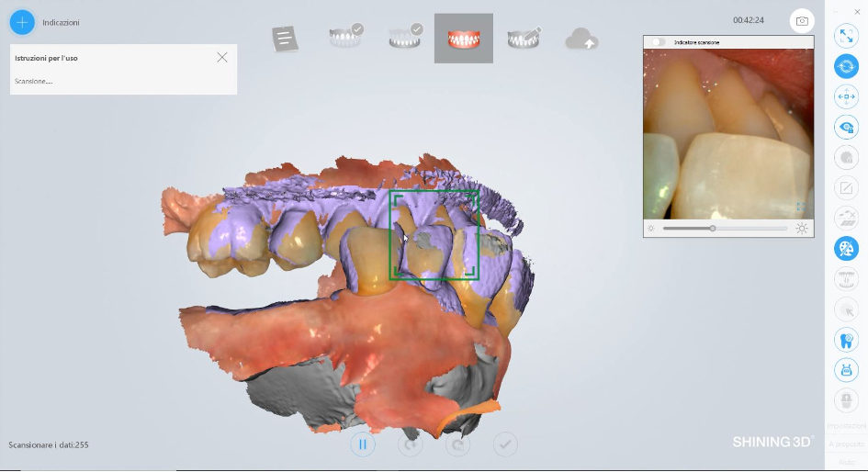Toggle the color palette texture icon
Image resolution: width=868 pixels, height=472 pixels.
846,249
